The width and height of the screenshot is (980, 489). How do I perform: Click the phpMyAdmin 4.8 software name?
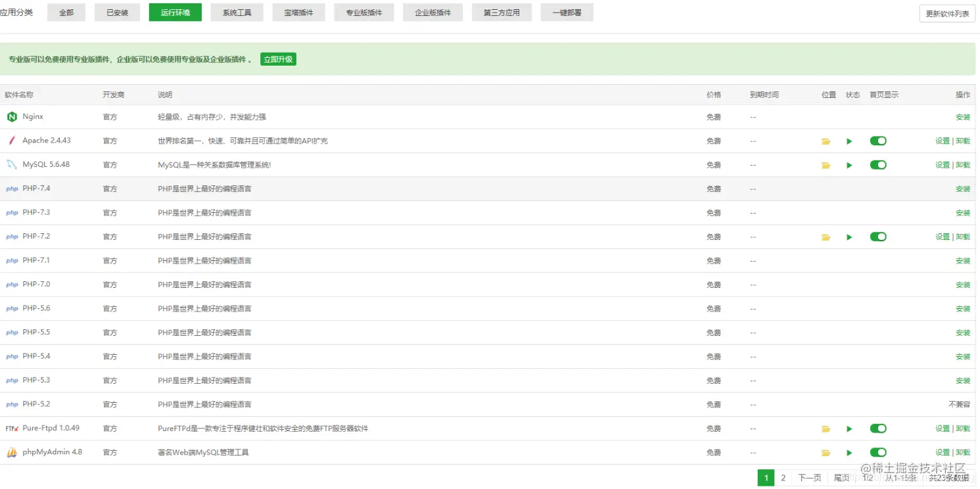click(52, 452)
